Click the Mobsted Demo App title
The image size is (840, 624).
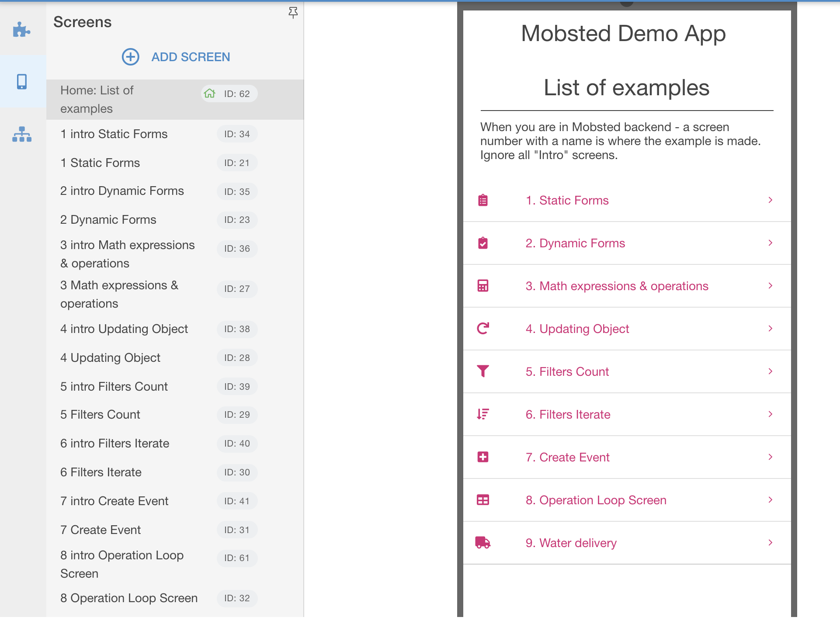tap(623, 34)
